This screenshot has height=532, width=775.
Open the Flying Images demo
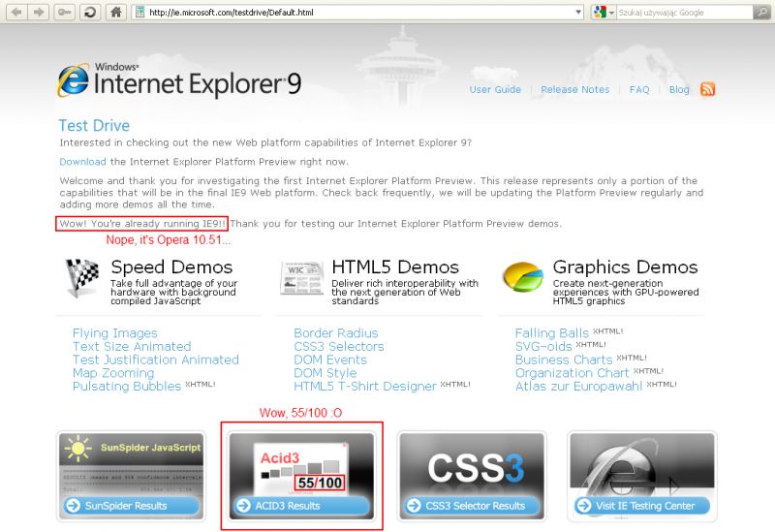[x=114, y=333]
